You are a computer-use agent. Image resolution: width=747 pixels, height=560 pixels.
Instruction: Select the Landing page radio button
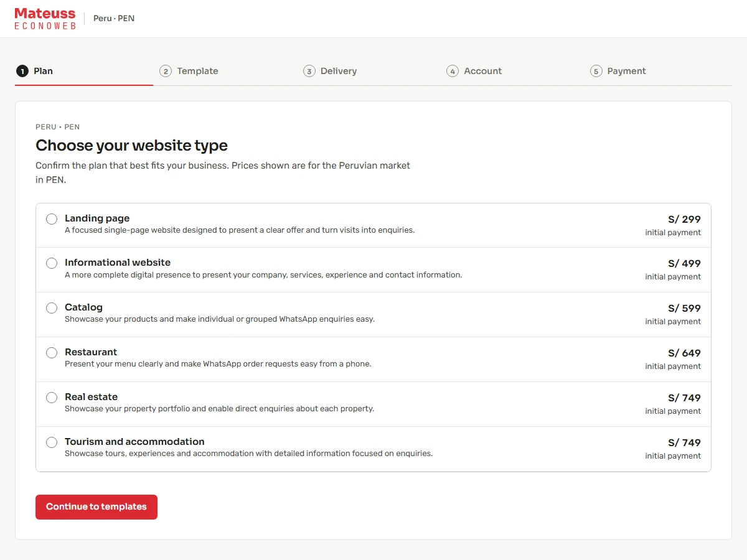[52, 219]
